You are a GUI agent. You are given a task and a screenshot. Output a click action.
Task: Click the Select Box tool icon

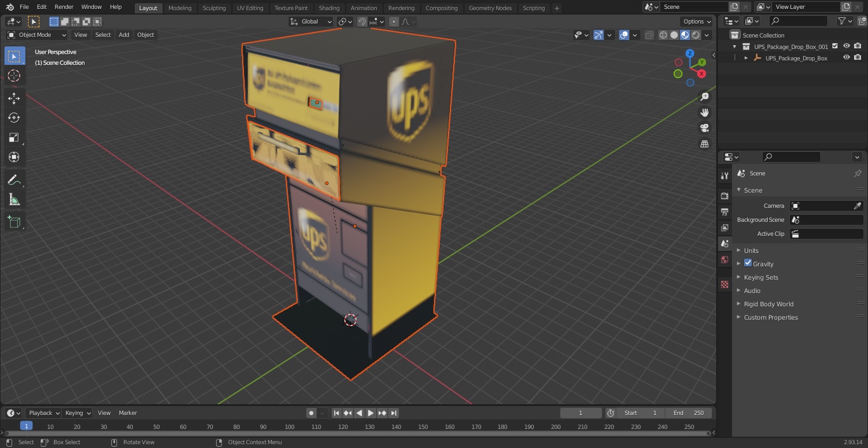[x=14, y=56]
